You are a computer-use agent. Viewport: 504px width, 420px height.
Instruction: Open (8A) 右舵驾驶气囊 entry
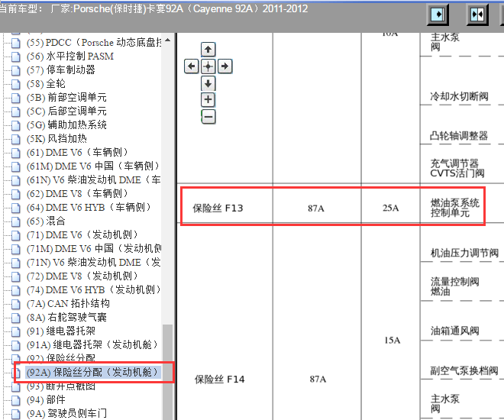click(66, 317)
